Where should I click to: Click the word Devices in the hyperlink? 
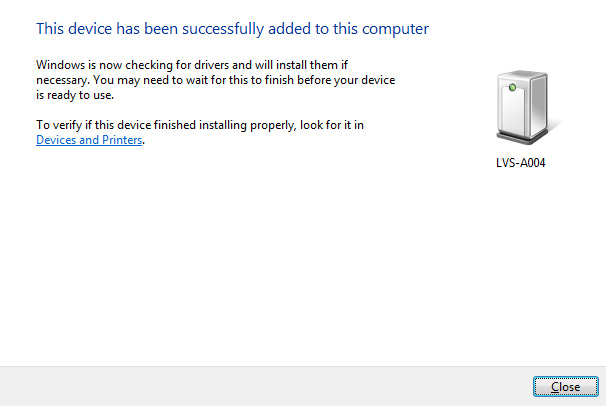(56, 140)
